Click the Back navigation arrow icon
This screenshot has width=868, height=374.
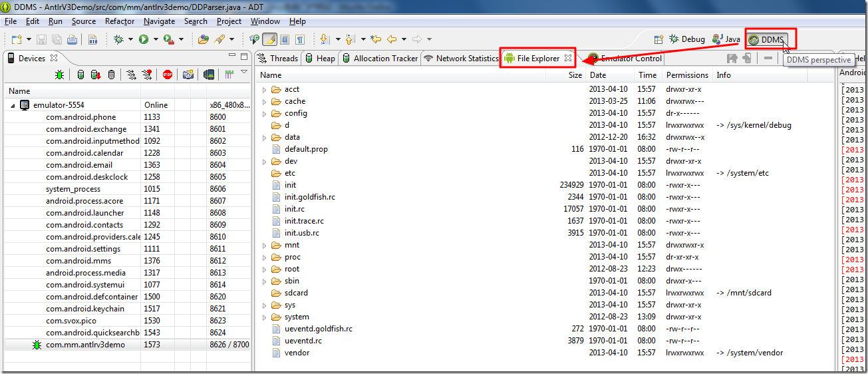(392, 39)
